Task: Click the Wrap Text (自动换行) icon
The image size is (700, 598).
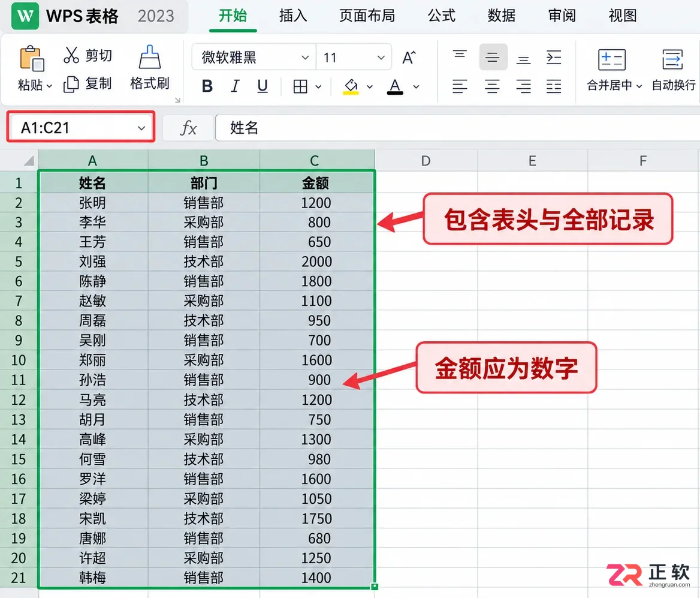Action: tap(673, 59)
